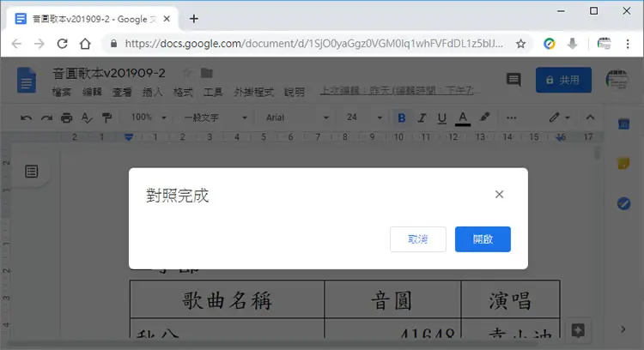Click the spell check icon
The width and height of the screenshot is (644, 350).
(87, 118)
